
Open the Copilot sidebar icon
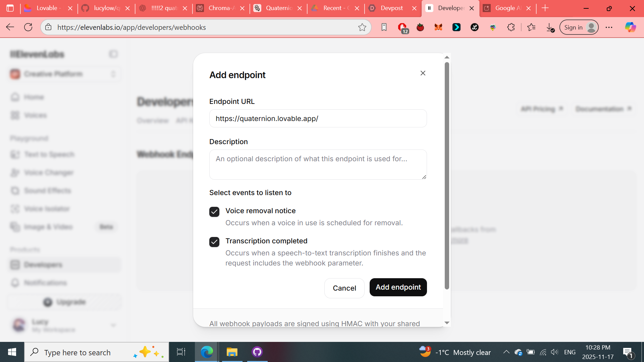pyautogui.click(x=630, y=27)
